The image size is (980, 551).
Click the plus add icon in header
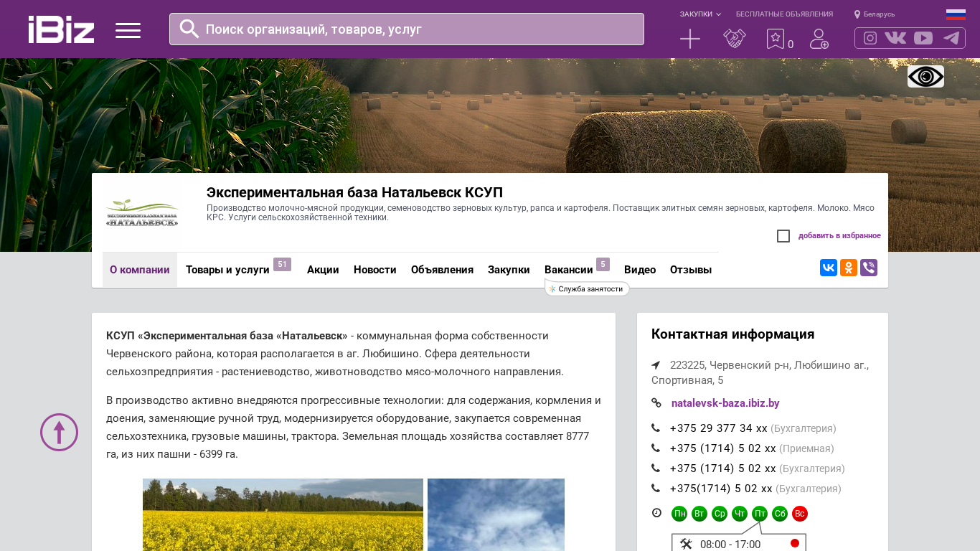click(690, 39)
